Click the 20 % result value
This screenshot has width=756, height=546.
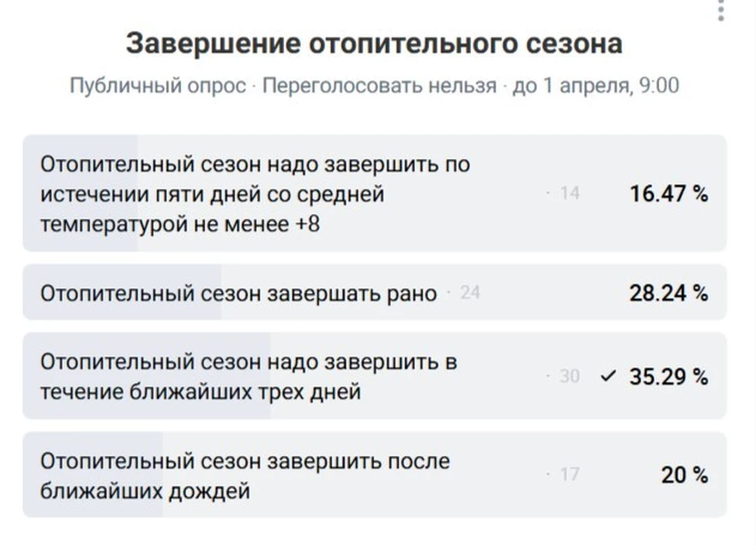(684, 475)
